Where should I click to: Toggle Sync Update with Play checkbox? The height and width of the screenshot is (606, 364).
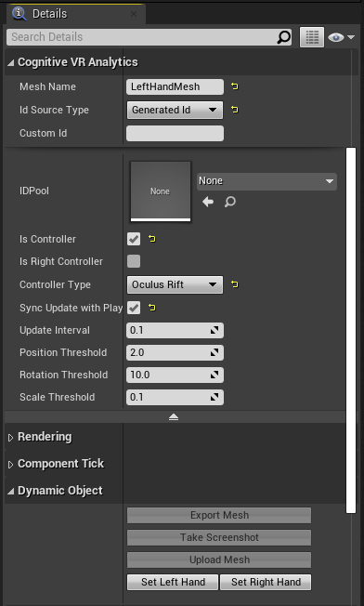134,308
